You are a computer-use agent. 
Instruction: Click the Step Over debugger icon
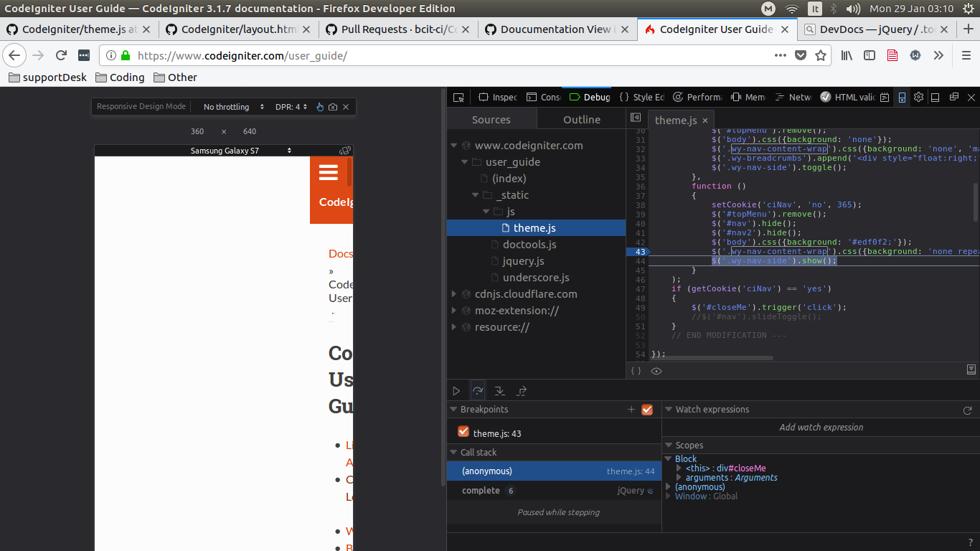[x=478, y=391]
